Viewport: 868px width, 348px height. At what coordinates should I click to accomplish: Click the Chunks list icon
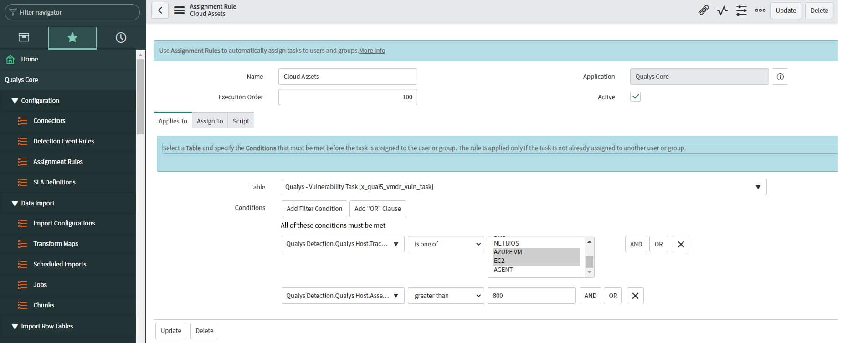(x=22, y=305)
